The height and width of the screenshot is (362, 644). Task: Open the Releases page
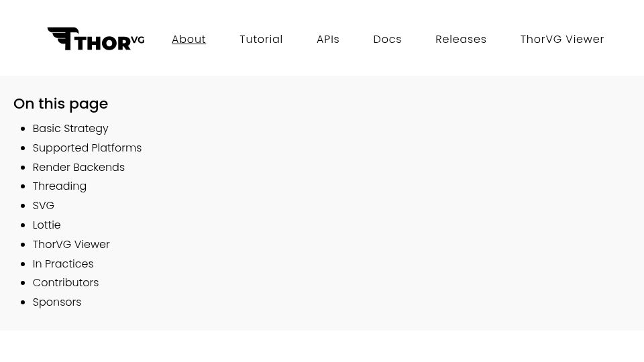(461, 39)
